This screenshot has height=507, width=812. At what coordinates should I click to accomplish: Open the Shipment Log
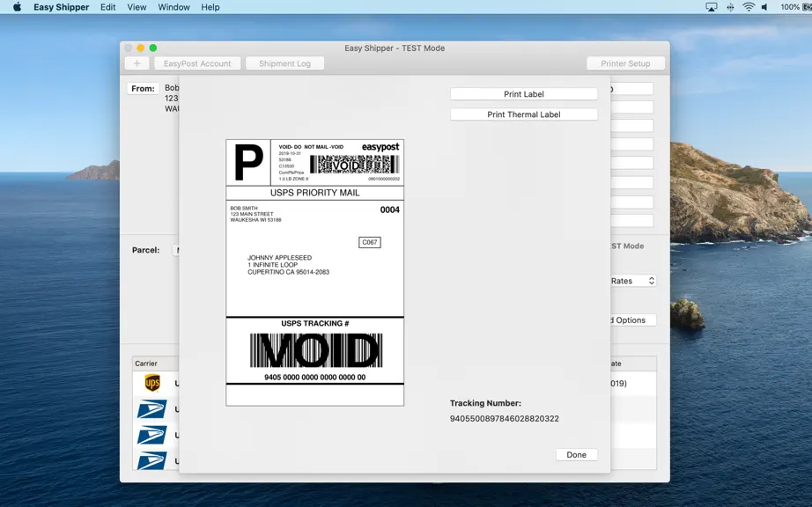(x=284, y=63)
